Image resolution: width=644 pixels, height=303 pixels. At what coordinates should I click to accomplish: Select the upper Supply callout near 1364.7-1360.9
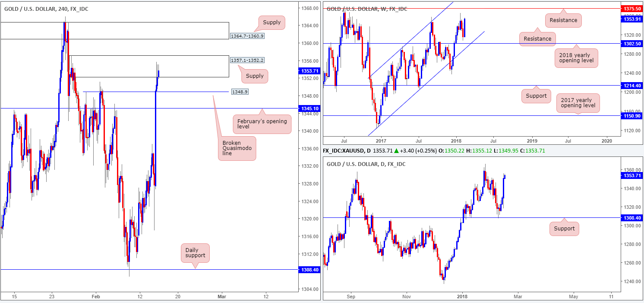271,22
